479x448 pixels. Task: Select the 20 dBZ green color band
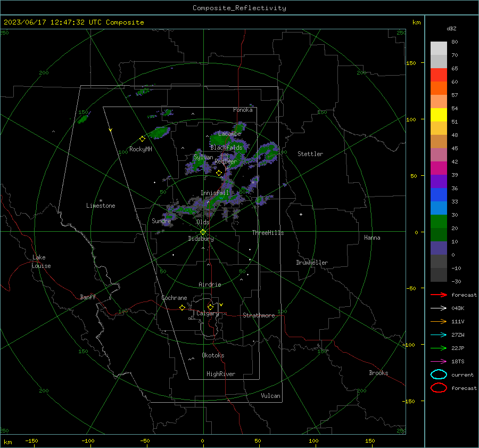click(439, 222)
